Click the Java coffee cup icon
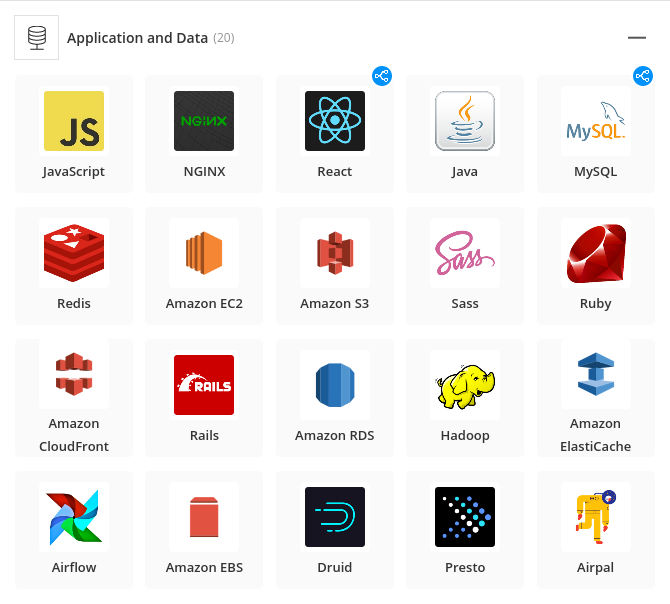The height and width of the screenshot is (604, 670). (465, 121)
